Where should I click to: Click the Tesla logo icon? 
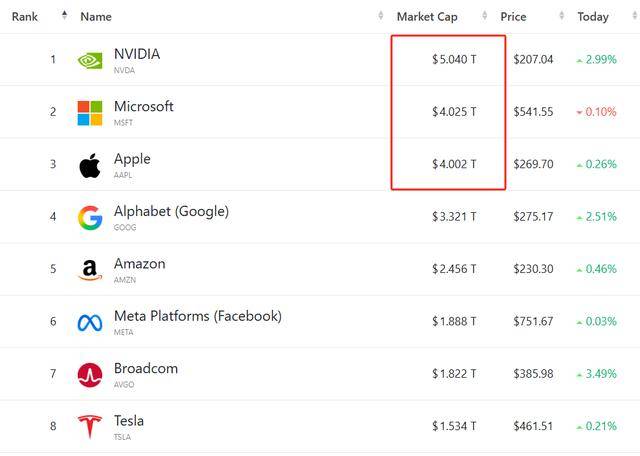click(90, 427)
